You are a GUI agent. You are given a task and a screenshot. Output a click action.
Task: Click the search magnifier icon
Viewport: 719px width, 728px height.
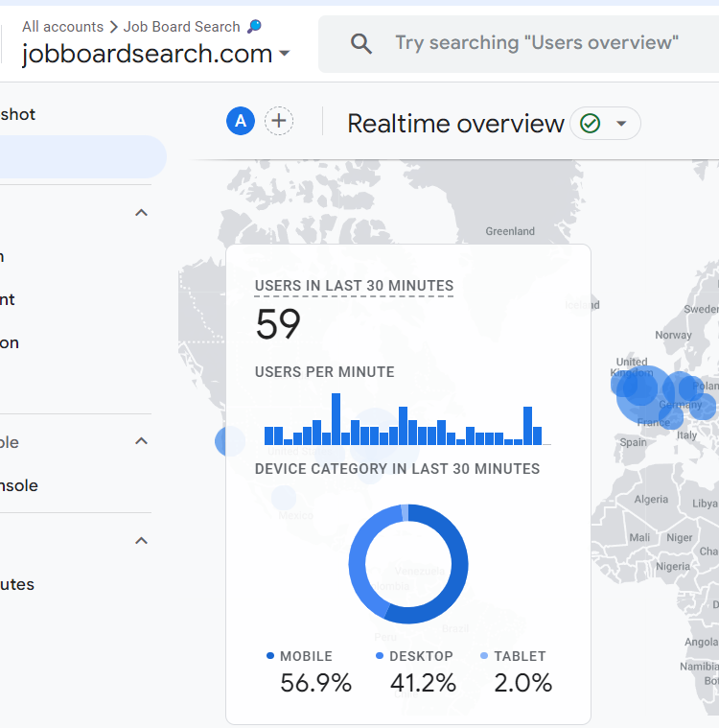(x=361, y=44)
